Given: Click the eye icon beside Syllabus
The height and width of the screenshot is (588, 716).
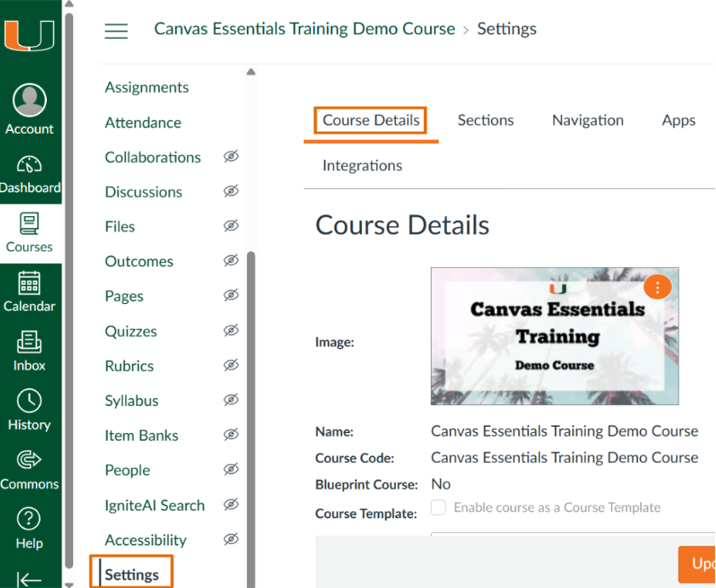Looking at the screenshot, I should (231, 400).
